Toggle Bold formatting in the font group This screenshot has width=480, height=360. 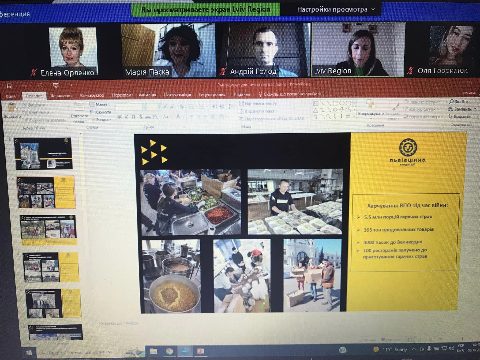(x=120, y=117)
